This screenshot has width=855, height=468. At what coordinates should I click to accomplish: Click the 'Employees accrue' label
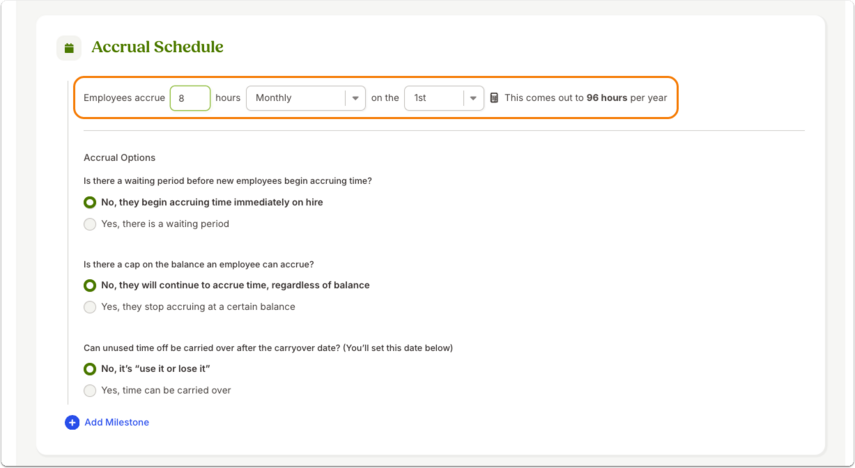[124, 98]
